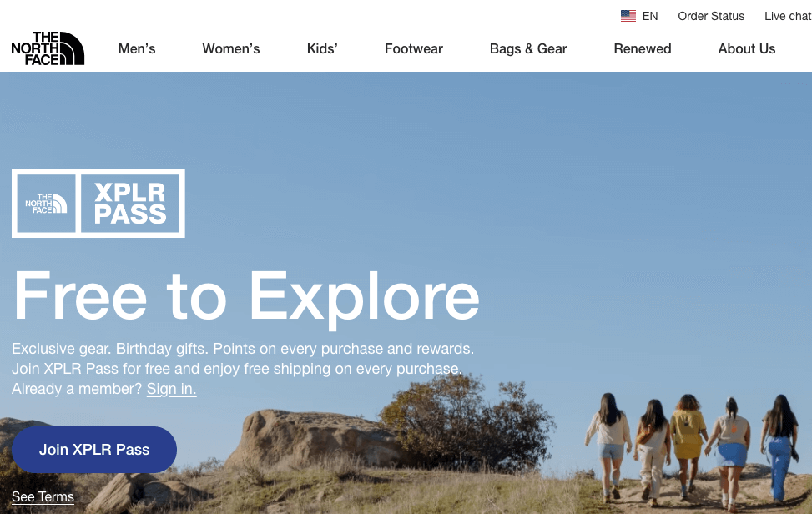Start a Live chat

pos(788,16)
